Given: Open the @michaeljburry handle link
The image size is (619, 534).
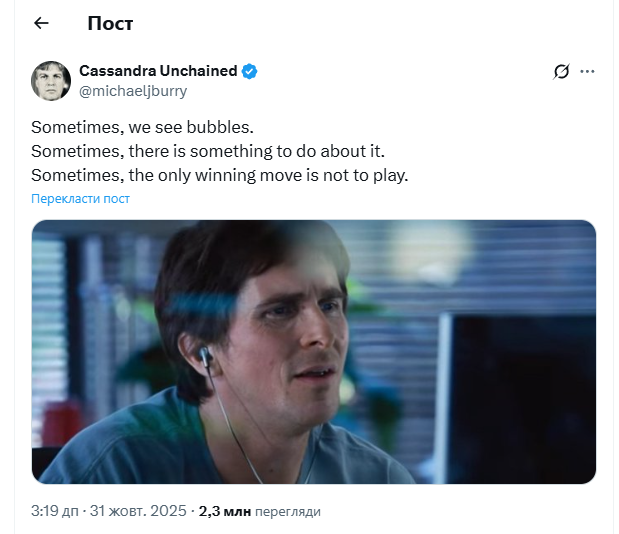Looking at the screenshot, I should (133, 91).
